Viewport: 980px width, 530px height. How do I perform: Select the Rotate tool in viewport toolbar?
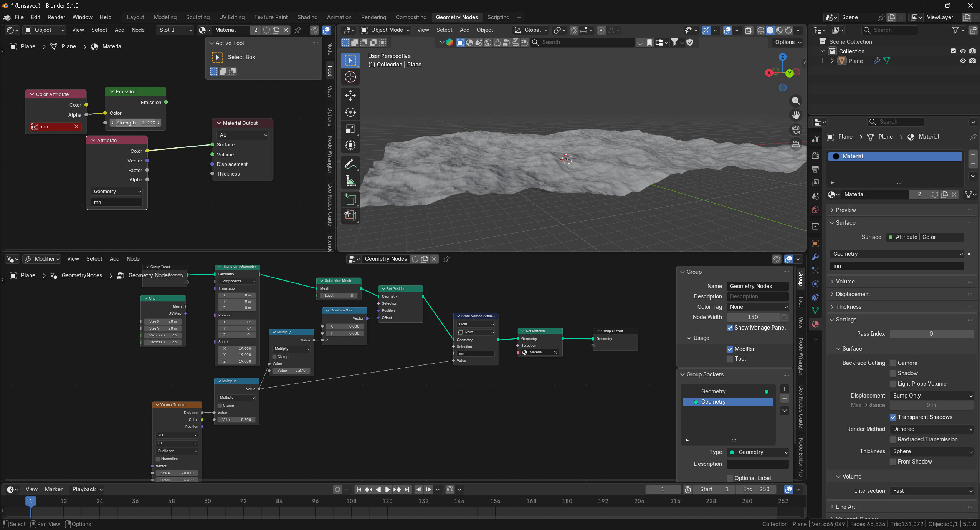pyautogui.click(x=350, y=112)
